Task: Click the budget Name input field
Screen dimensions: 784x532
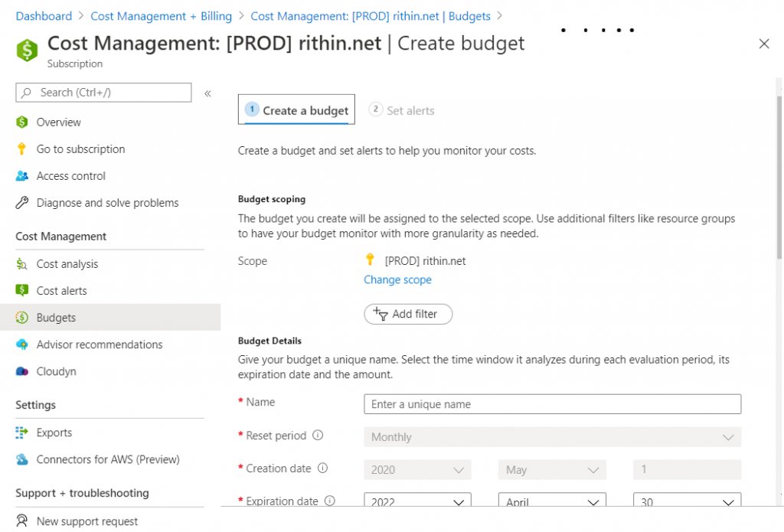Action: point(552,404)
